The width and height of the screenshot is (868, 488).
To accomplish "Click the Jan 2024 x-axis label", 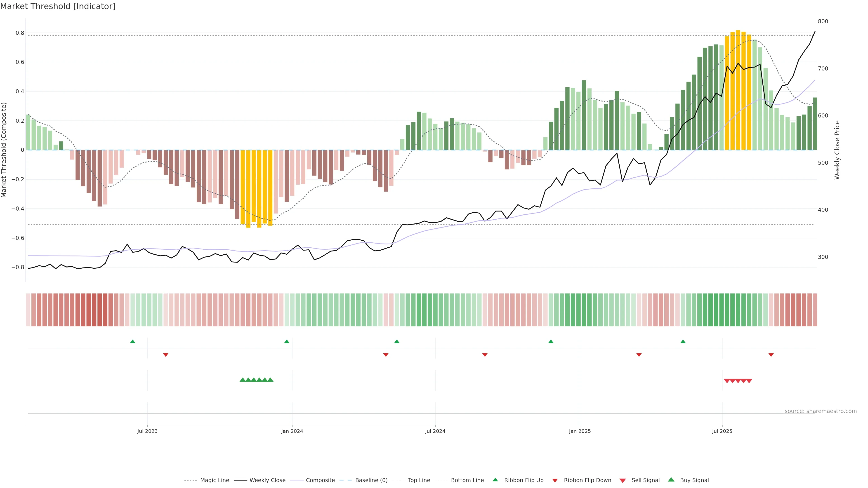I will (x=292, y=431).
